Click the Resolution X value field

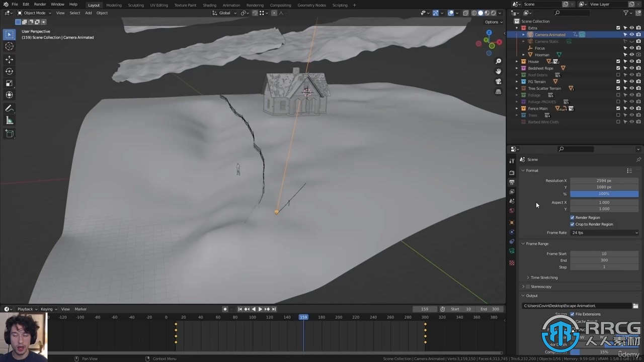click(604, 180)
